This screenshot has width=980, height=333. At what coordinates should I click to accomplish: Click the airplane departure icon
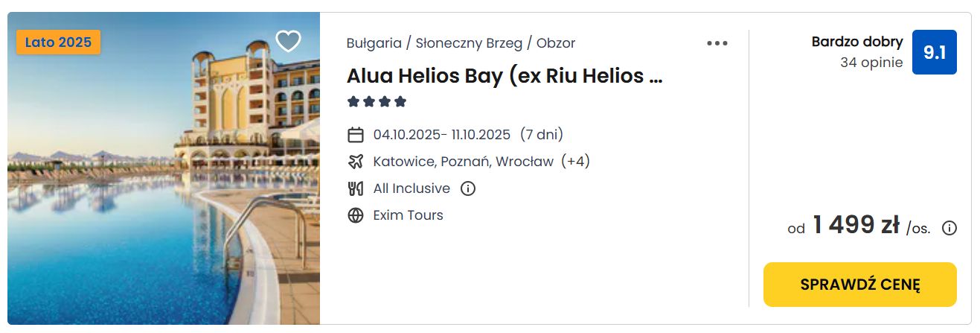click(x=356, y=162)
